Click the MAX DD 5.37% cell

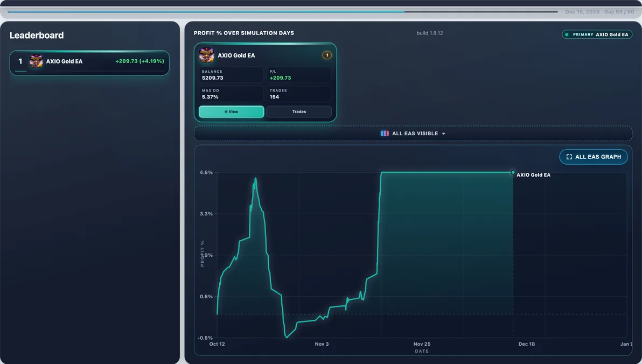[232, 94]
